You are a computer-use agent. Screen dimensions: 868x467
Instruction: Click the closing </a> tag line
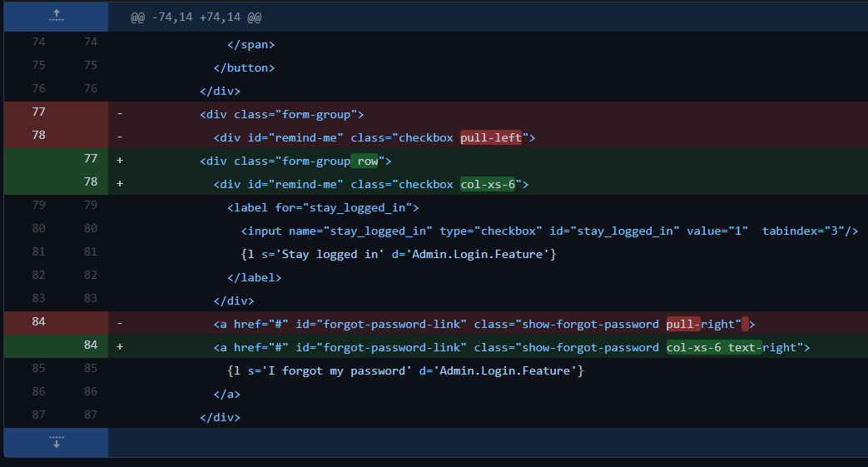[226, 395]
